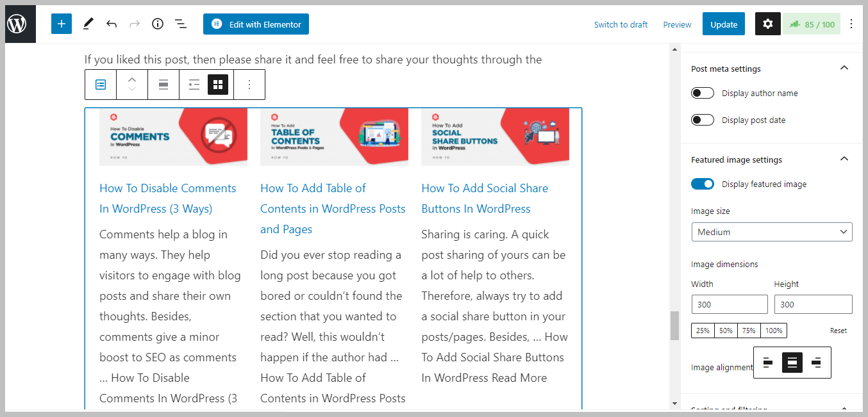Viewport: 868px width, 417px height.
Task: Reset the image dimensions
Action: coord(839,331)
